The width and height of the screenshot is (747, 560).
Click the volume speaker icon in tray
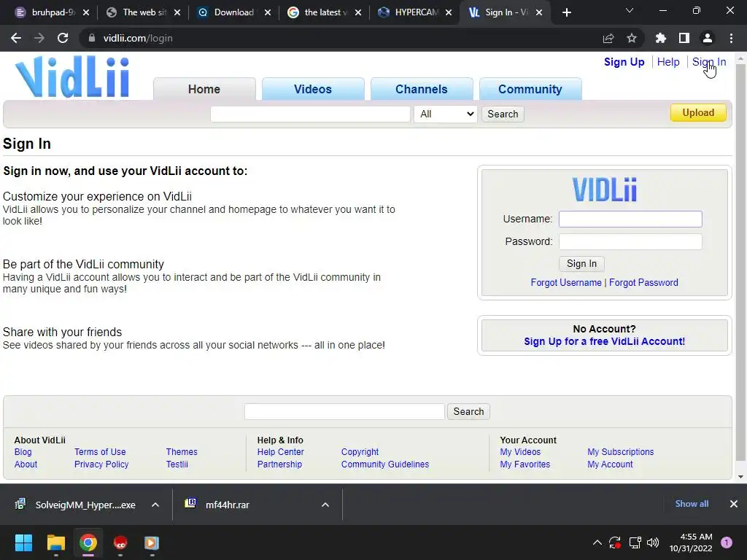[653, 542]
